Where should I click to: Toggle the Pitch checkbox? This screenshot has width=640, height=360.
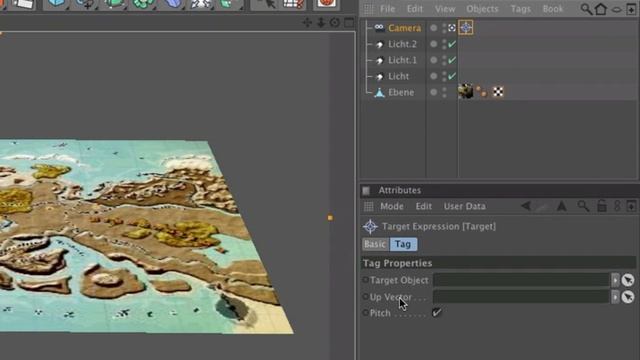(437, 313)
